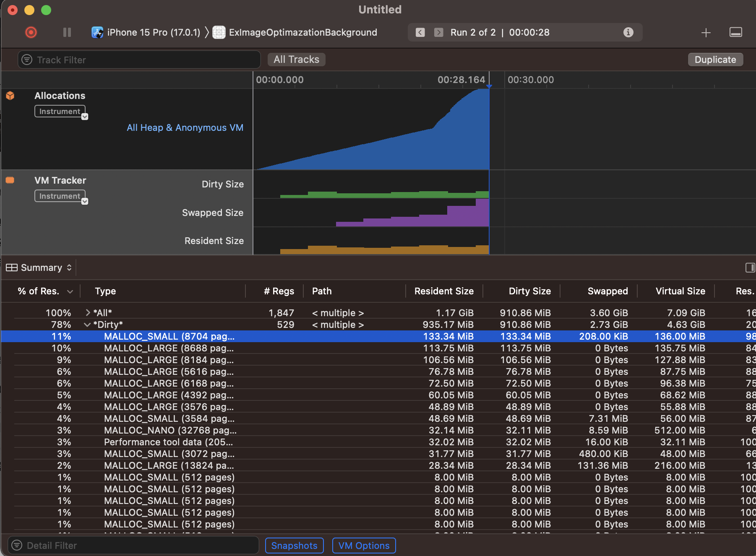This screenshot has height=556, width=756.
Task: Click the 512.00 MiB virtual size cell
Action: pos(680,430)
